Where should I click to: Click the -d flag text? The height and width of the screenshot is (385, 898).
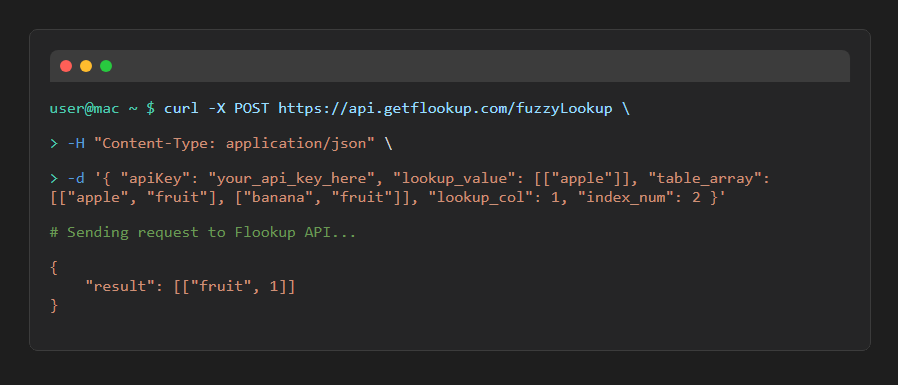[x=76, y=179]
